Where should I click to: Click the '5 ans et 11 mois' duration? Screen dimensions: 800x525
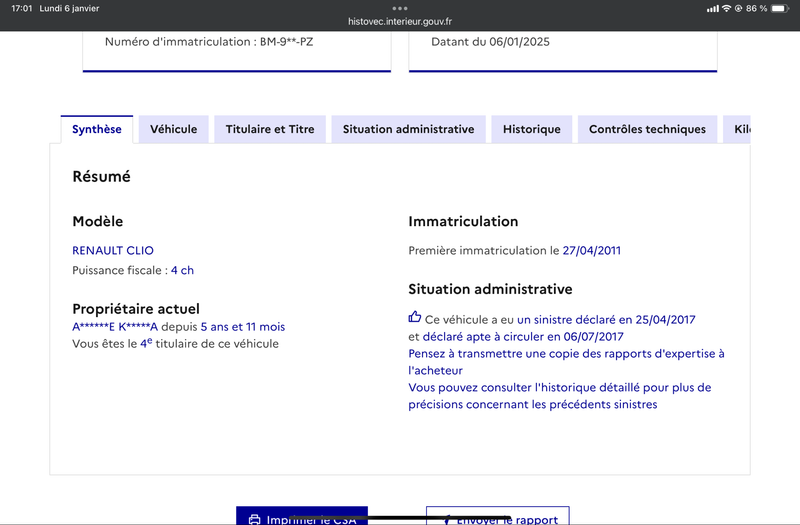[x=243, y=327]
